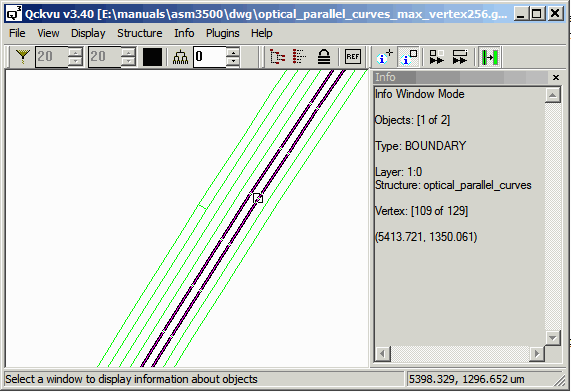Decrease the second 20 spinner value
The image size is (571, 392).
pyautogui.click(x=129, y=62)
